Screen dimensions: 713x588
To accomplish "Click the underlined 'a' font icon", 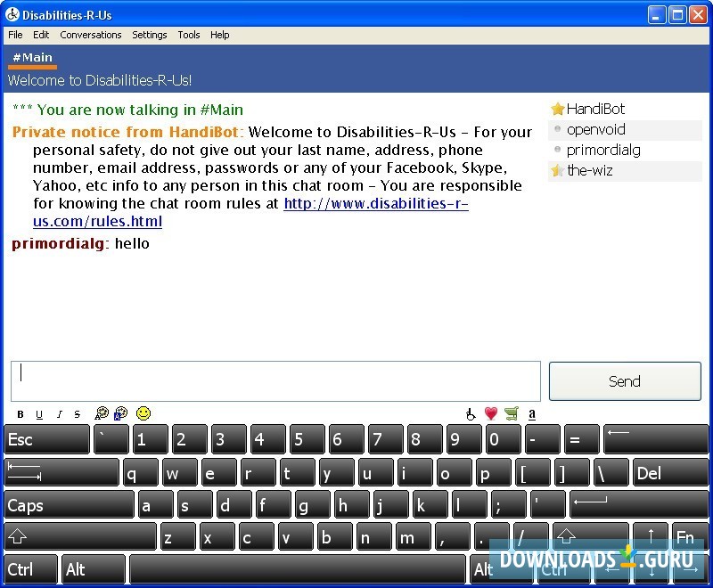I will point(532,413).
